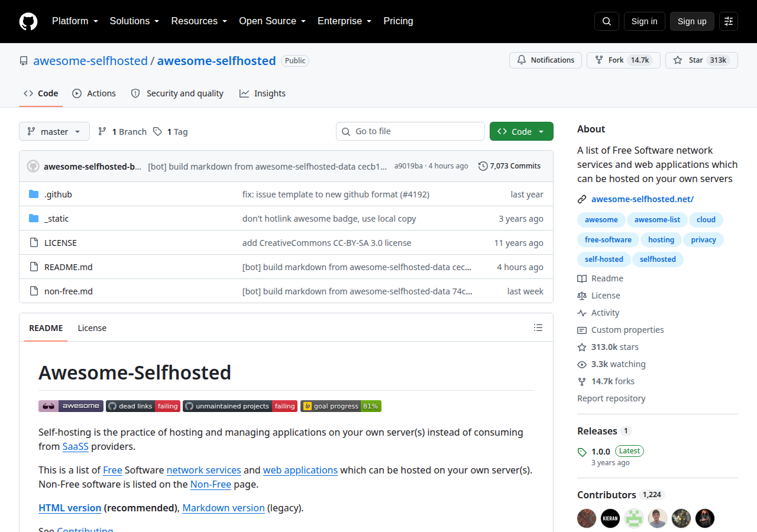
Task: Switch to the Insights tab
Action: click(x=263, y=93)
